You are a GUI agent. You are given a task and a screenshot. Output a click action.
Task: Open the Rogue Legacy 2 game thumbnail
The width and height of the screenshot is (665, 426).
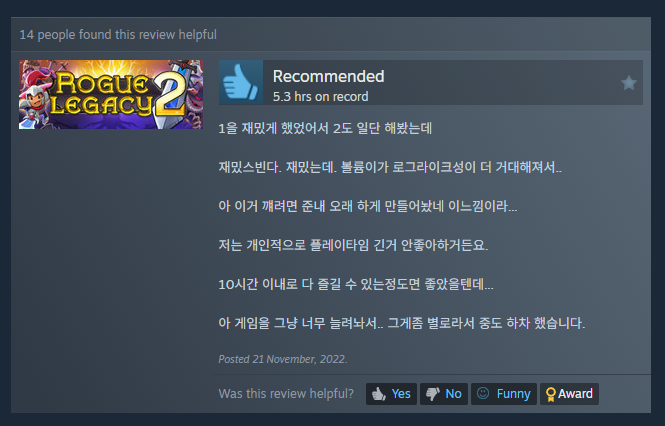point(111,94)
